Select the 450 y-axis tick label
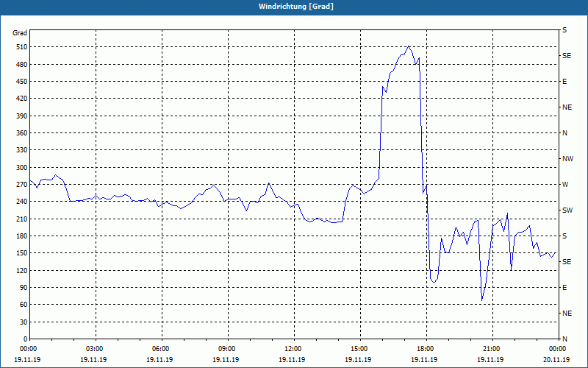 (21, 82)
